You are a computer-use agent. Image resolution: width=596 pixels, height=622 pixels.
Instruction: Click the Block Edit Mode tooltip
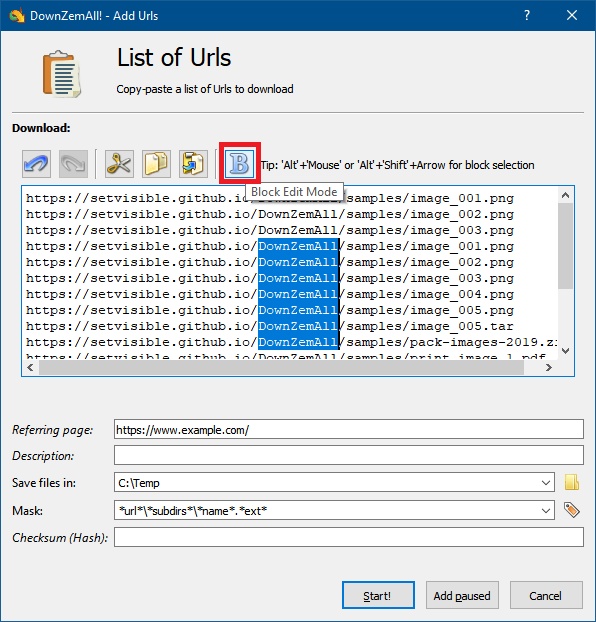(x=294, y=192)
